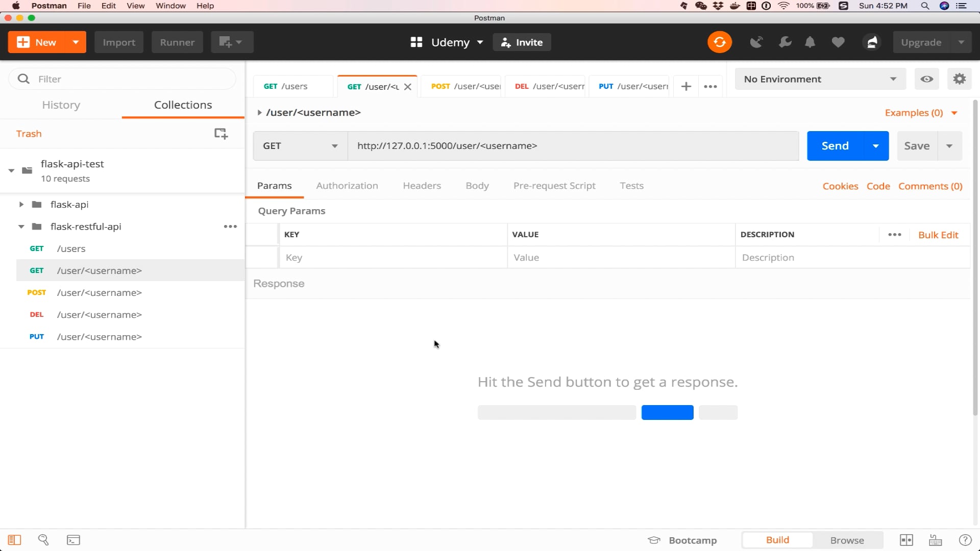
Task: Open the GET method dropdown
Action: click(300, 146)
